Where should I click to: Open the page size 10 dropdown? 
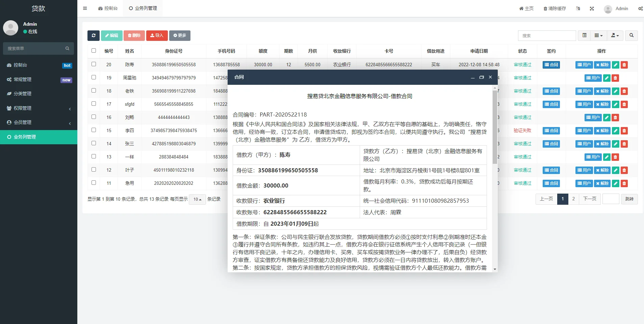click(x=197, y=199)
